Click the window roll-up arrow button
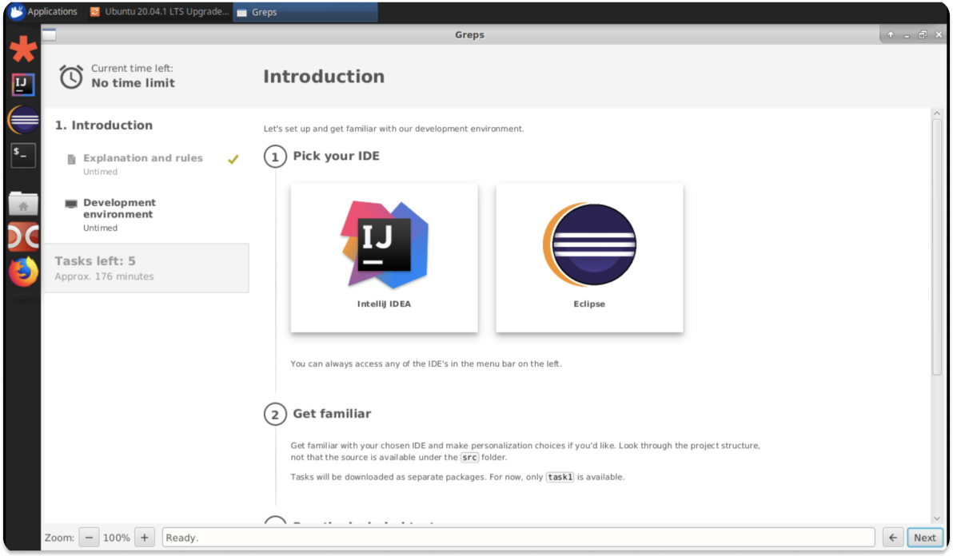Image resolution: width=953 pixels, height=560 pixels. (891, 34)
